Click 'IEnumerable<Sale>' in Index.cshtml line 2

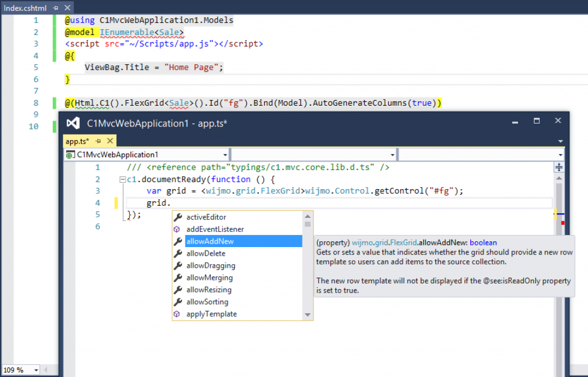(x=142, y=32)
